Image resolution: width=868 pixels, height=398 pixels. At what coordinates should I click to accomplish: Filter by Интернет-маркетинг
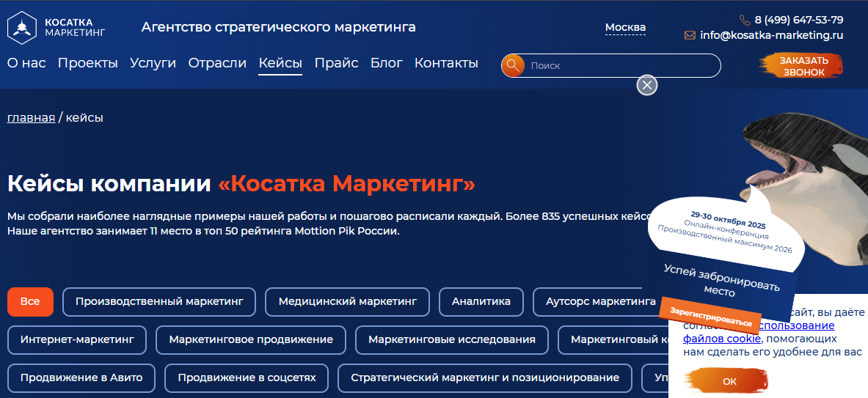pos(77,340)
